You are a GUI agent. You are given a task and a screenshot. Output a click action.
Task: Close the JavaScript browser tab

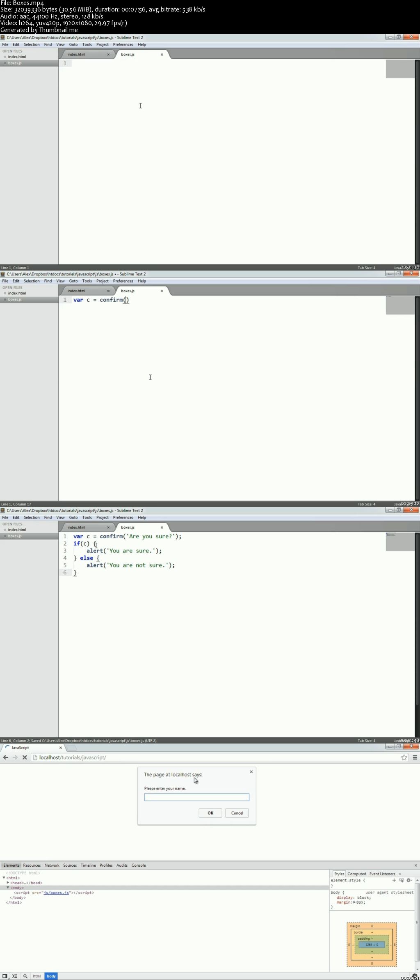pyautogui.click(x=60, y=748)
